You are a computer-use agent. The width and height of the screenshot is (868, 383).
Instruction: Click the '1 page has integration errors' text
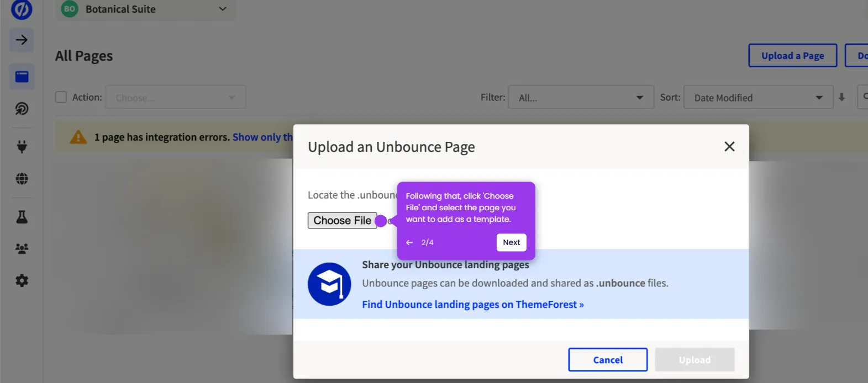pyautogui.click(x=162, y=137)
